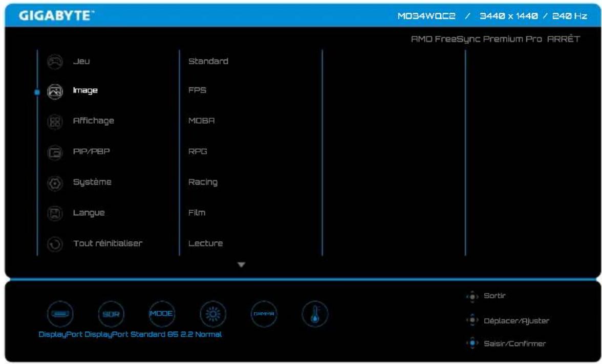Screen dimensions: 602x364
Task: Select the Image menu entry
Action: (x=85, y=90)
